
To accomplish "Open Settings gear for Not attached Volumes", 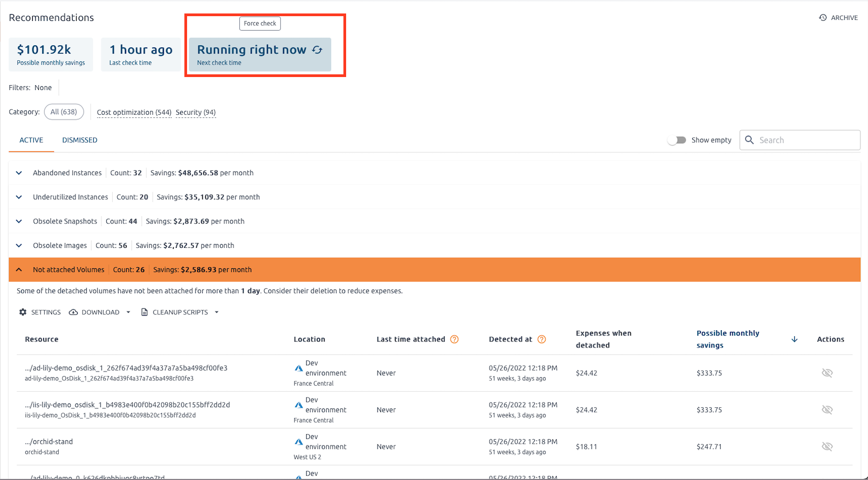I will (x=23, y=312).
